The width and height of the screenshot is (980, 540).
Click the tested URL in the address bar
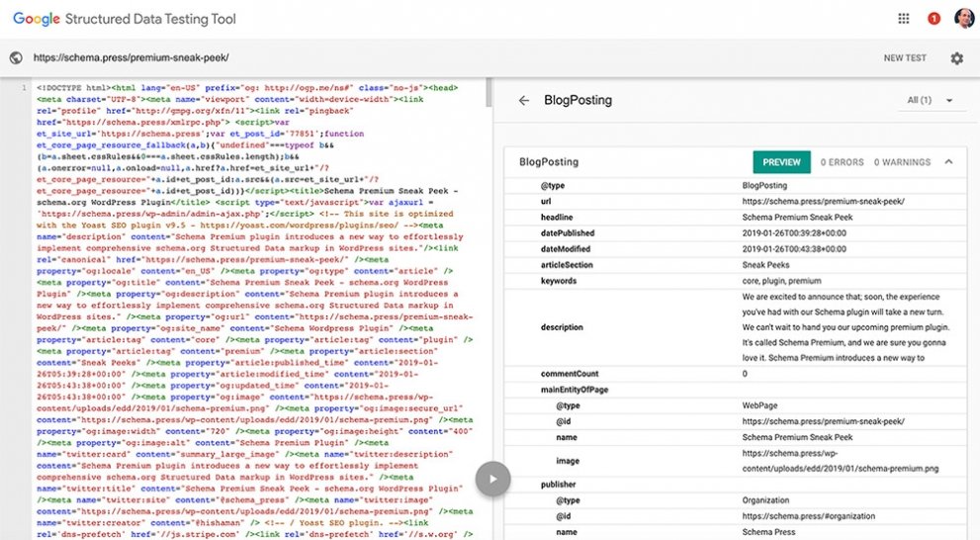click(131, 58)
